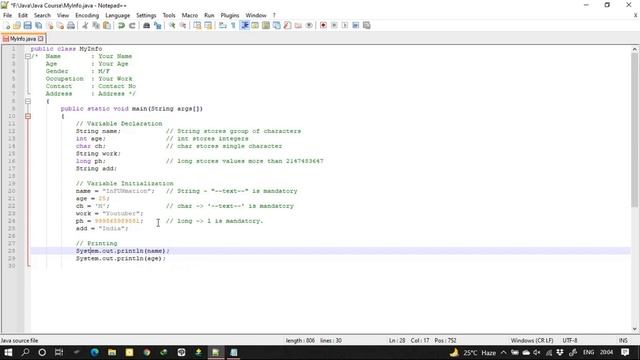Close the MyInfo.java tab with its X
Image resolution: width=640 pixels, height=360 pixels.
(x=41, y=39)
